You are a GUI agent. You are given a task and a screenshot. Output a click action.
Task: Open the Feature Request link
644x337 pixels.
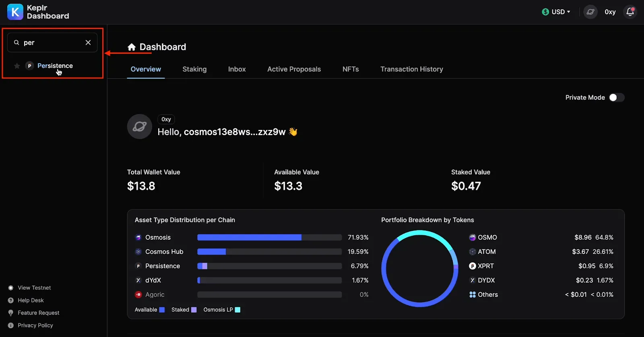tap(39, 313)
